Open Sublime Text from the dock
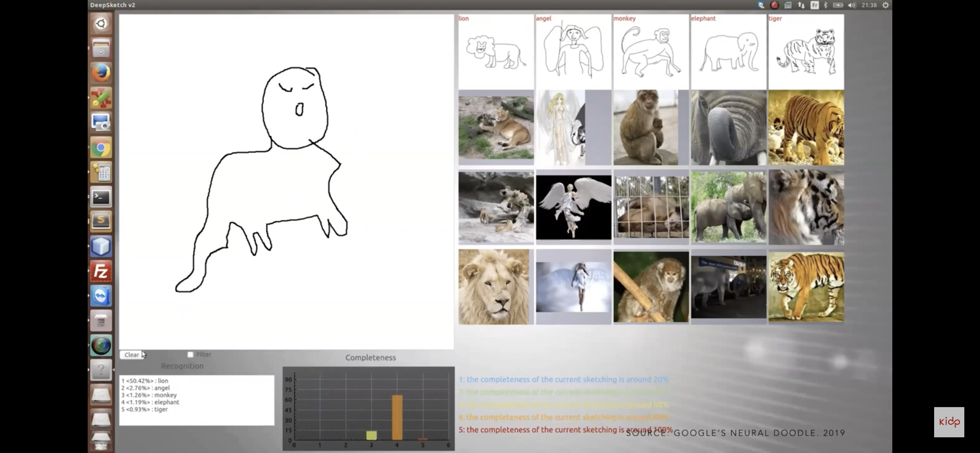 pyautogui.click(x=101, y=221)
